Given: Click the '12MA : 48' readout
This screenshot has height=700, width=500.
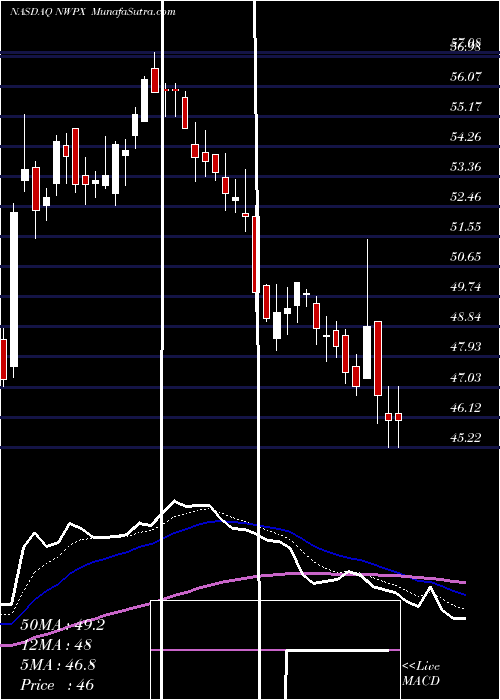Looking at the screenshot, I should [56, 645].
